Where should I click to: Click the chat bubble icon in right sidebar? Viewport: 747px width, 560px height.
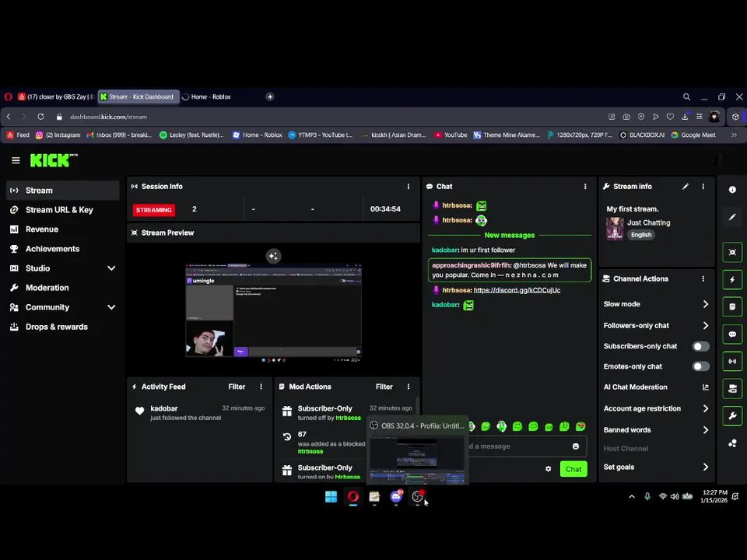click(x=732, y=334)
